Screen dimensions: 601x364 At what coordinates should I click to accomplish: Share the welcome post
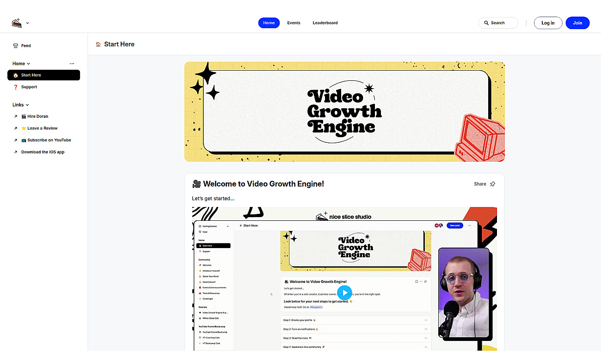pos(480,184)
